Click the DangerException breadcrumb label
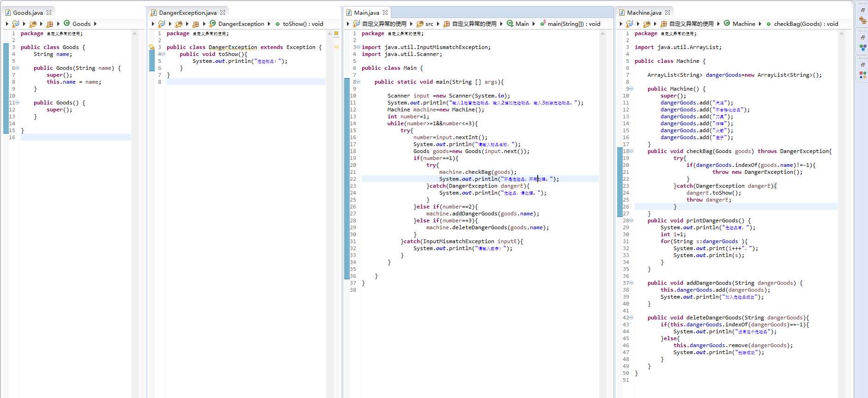The image size is (868, 398). (241, 24)
